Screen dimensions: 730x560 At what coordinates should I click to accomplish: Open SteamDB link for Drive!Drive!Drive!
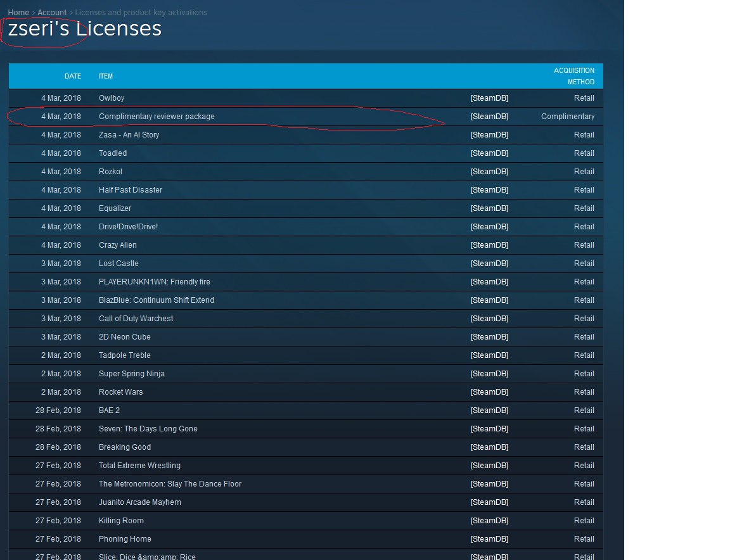pyautogui.click(x=489, y=227)
